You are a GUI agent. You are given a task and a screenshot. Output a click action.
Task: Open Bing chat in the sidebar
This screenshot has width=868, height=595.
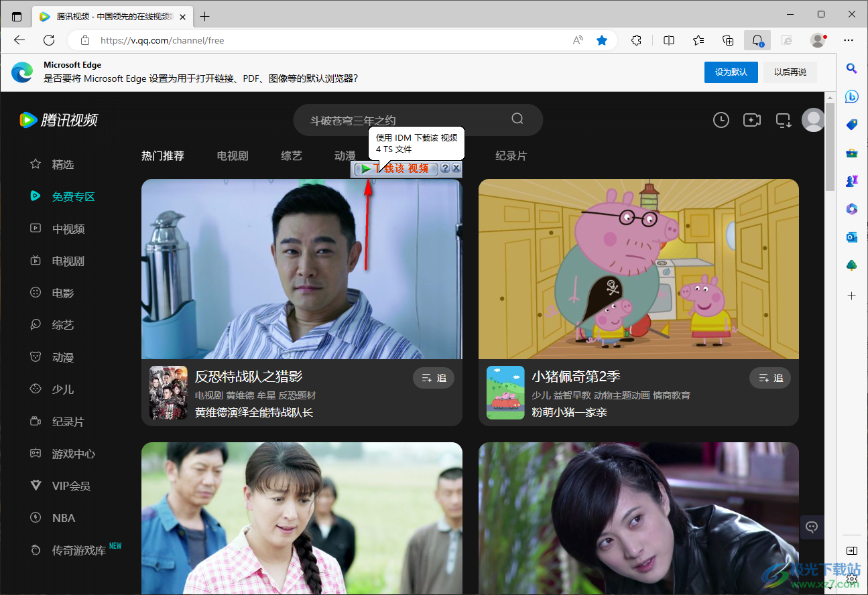point(852,96)
